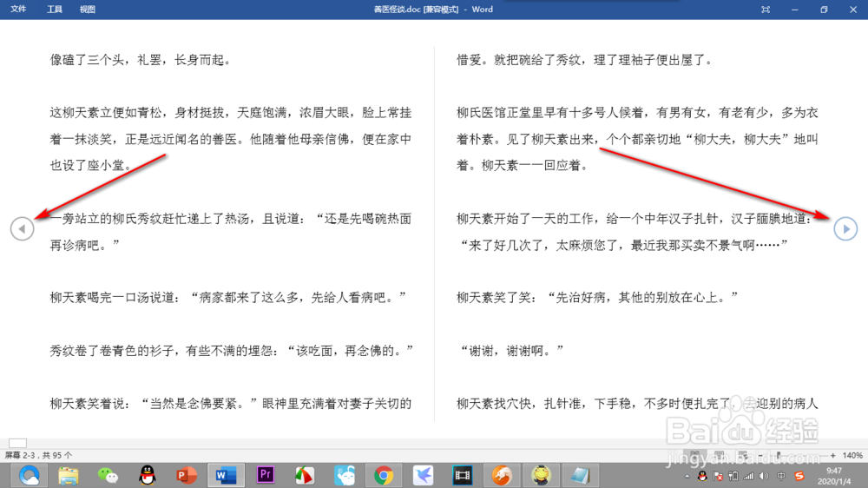Click the Word icon on the taskbar
This screenshot has width=868, height=488.
tap(226, 475)
